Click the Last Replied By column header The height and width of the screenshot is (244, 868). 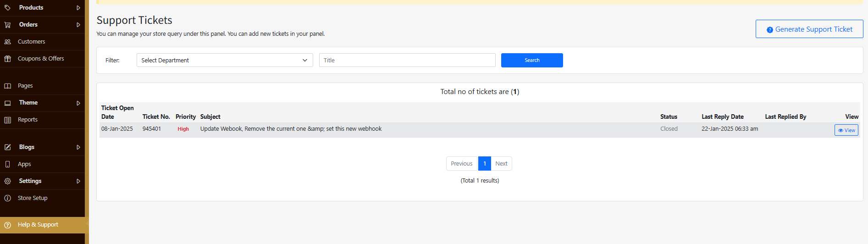(785, 117)
